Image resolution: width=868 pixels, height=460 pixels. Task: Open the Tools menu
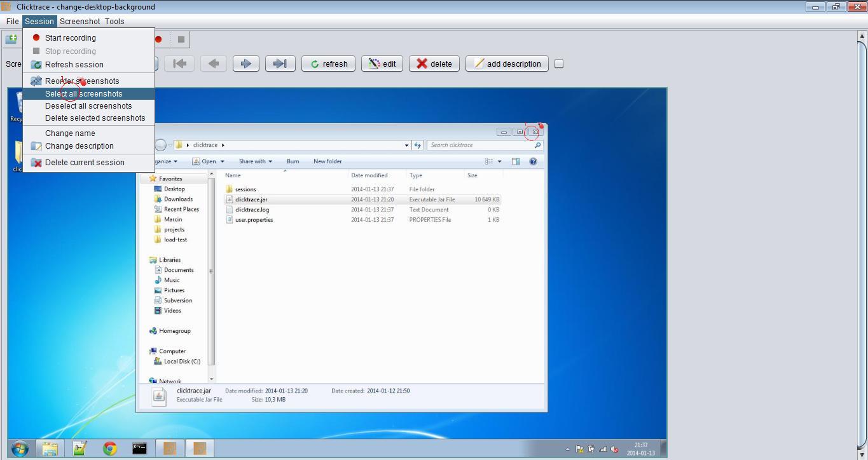point(114,21)
